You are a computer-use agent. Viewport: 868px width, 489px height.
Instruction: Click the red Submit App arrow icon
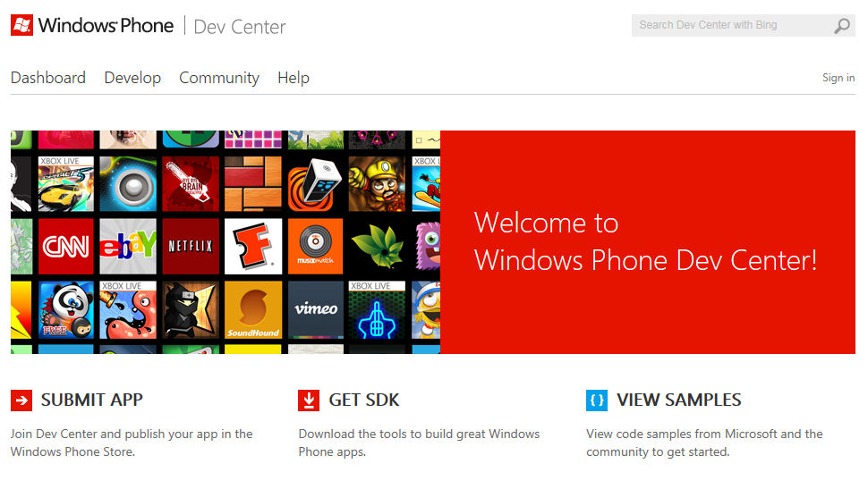tap(21, 400)
